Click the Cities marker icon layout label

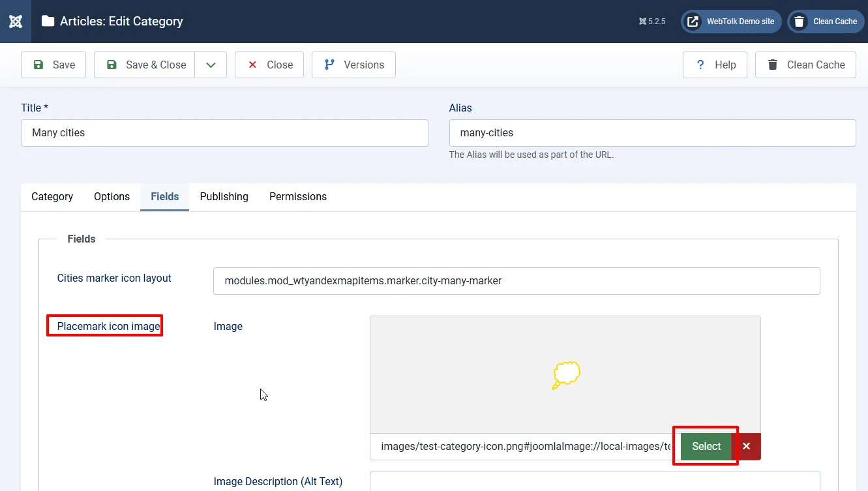[114, 278]
